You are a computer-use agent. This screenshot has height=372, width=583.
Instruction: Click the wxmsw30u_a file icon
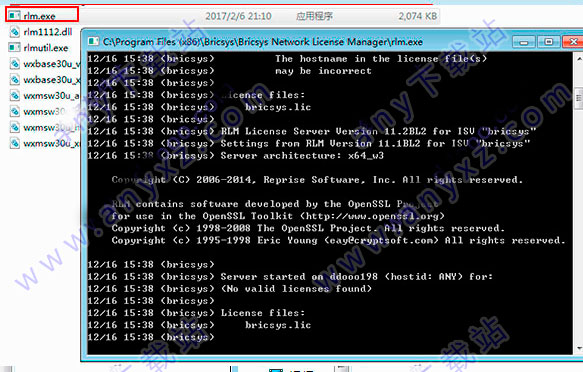[x=15, y=96]
